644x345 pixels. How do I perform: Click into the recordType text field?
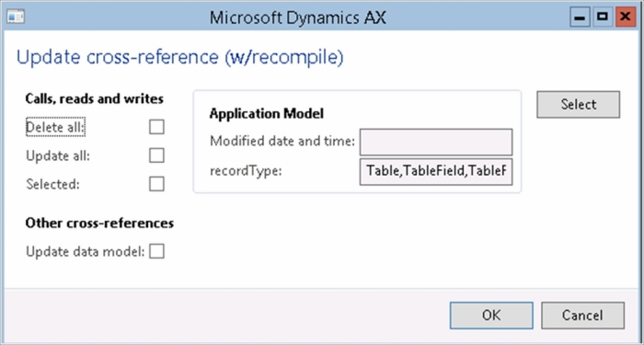tap(436, 172)
